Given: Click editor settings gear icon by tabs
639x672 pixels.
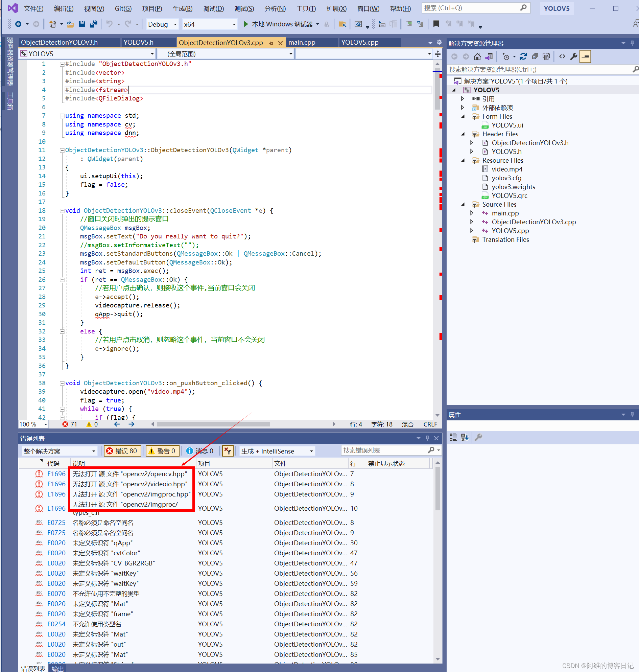Looking at the screenshot, I should 439,42.
